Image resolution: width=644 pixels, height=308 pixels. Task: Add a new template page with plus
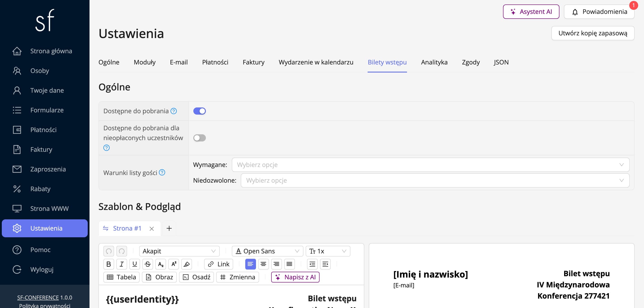169,228
